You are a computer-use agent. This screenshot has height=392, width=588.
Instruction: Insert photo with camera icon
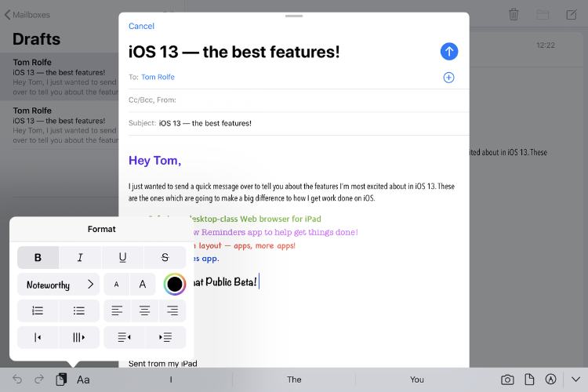(507, 379)
